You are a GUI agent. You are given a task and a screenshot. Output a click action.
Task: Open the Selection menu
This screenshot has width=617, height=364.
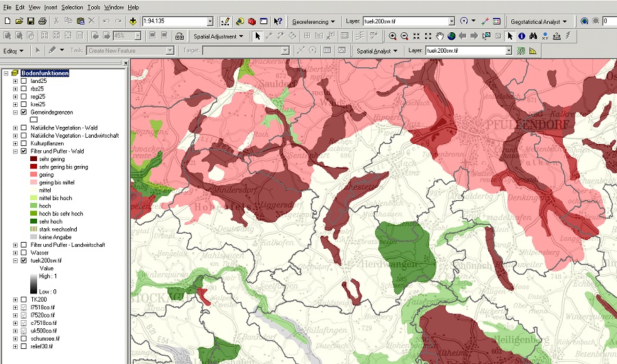tap(72, 7)
